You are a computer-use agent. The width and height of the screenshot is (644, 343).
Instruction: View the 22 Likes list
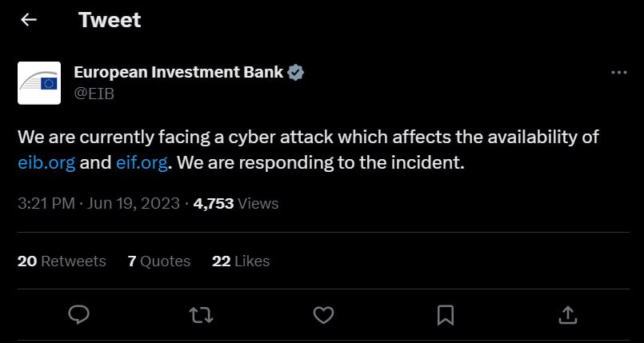point(241,261)
